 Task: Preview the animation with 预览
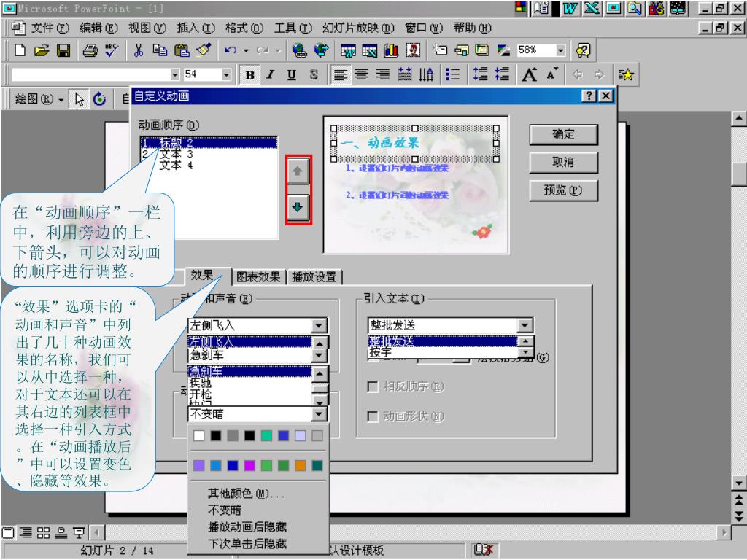coord(564,190)
